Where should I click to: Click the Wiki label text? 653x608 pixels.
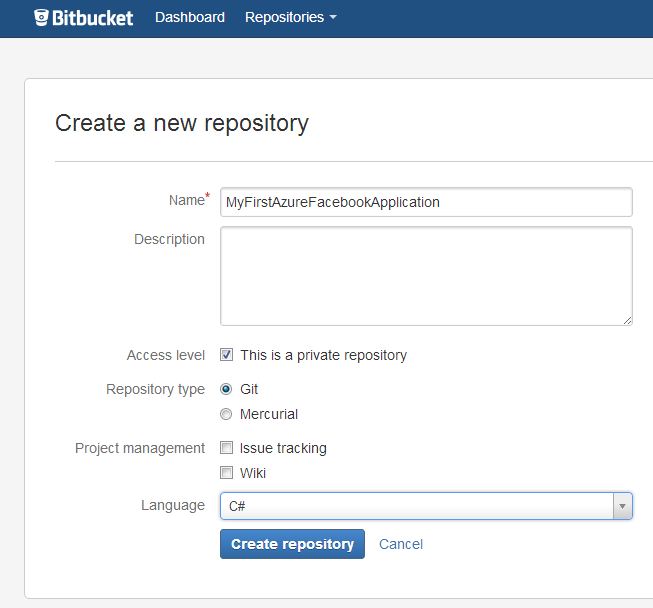coord(253,473)
